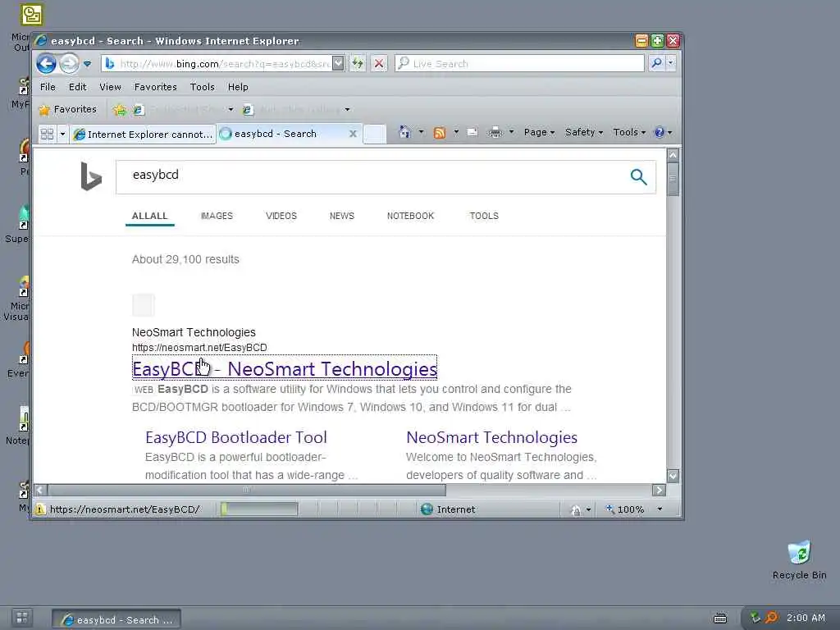Switch to the VIDEOS tab
This screenshot has height=630, width=840.
[x=281, y=216]
